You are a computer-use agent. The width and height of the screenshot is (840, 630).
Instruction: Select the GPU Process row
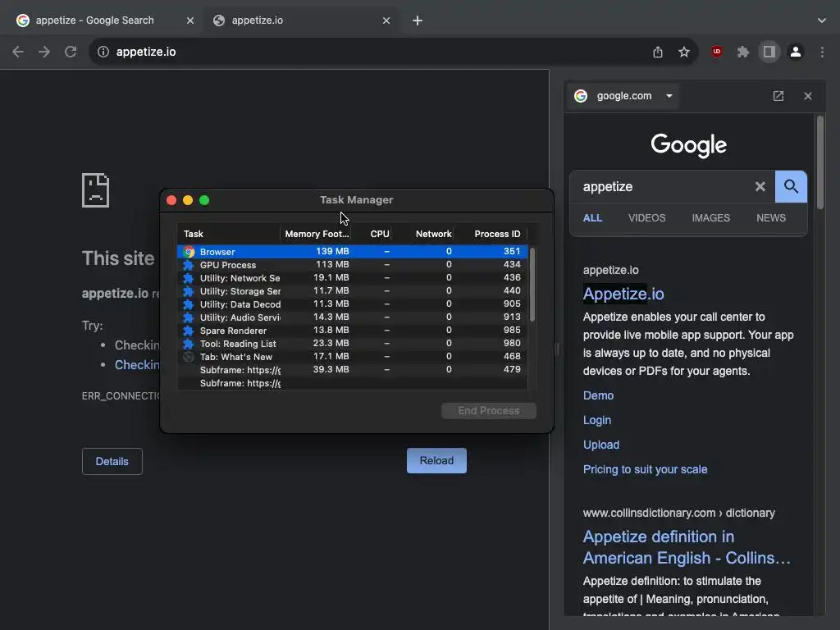click(352, 265)
